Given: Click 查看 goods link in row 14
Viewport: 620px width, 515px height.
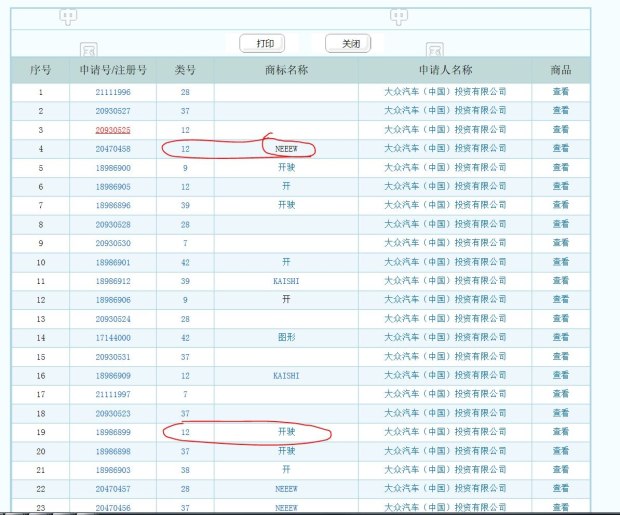Looking at the screenshot, I should pos(561,337).
